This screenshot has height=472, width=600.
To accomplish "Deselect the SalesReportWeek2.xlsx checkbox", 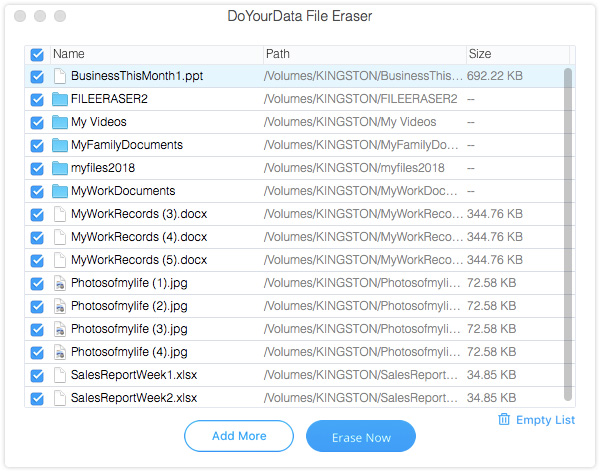I will point(37,398).
